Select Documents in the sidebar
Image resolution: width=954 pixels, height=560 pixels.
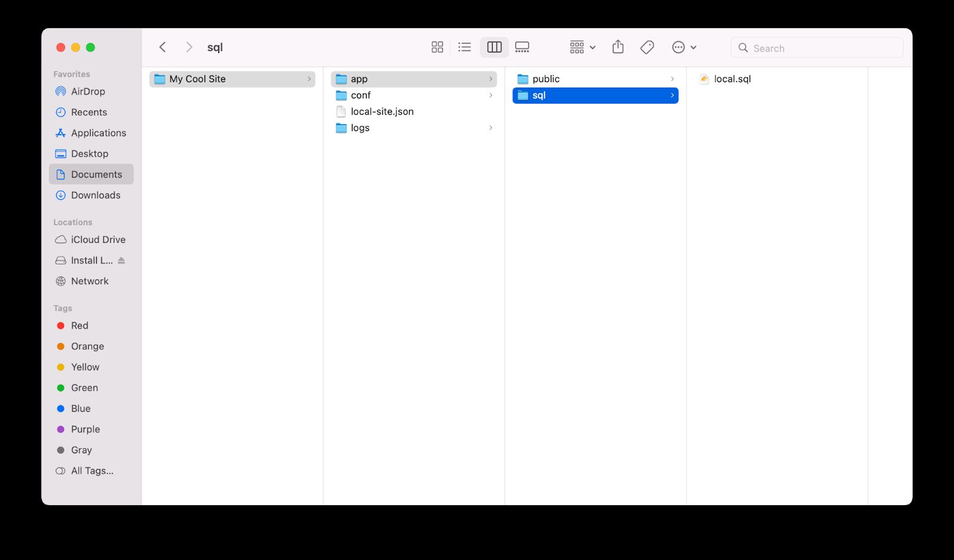pos(91,174)
